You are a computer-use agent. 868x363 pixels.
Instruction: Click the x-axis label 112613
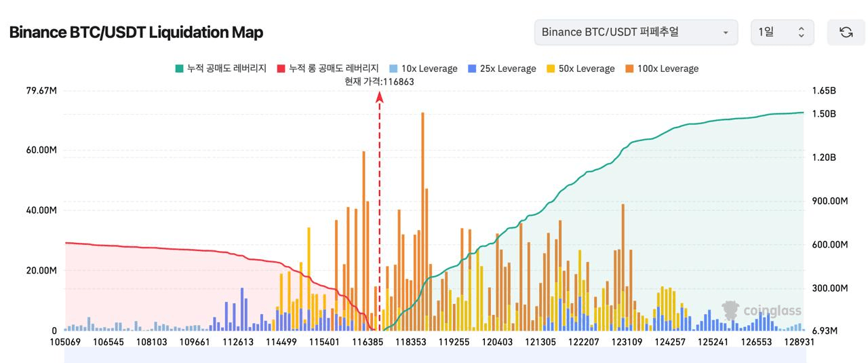pos(237,342)
